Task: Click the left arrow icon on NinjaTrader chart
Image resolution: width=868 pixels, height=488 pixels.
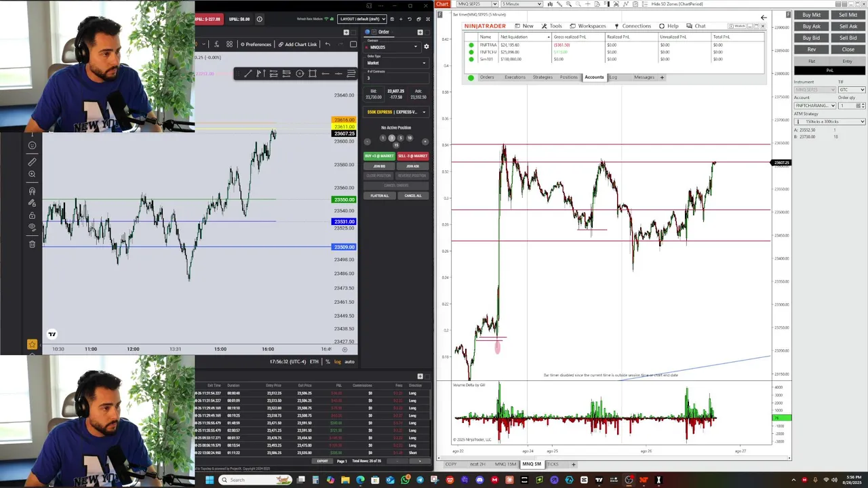Action: click(x=764, y=18)
